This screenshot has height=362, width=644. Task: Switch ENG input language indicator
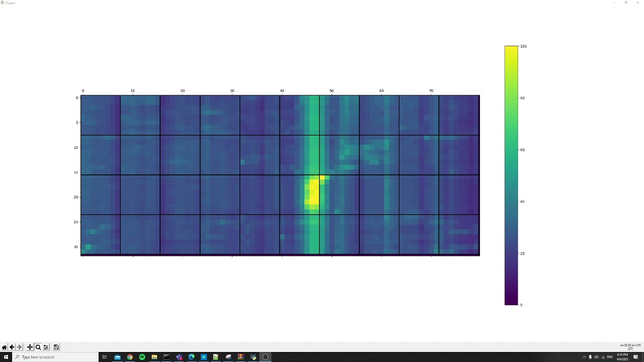click(610, 357)
